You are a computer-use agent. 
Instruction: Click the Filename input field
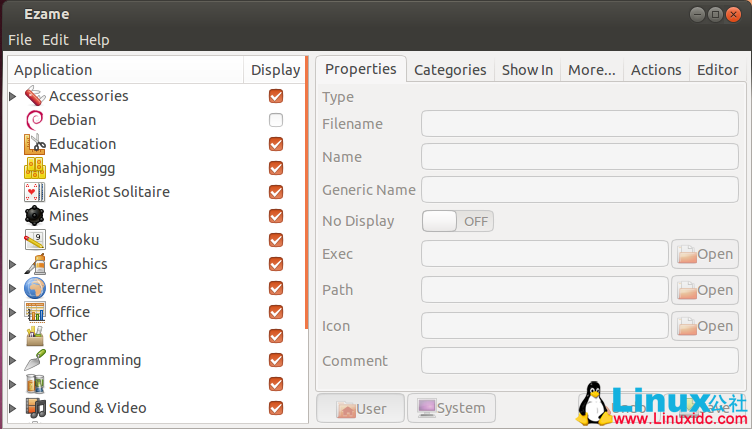click(x=579, y=124)
